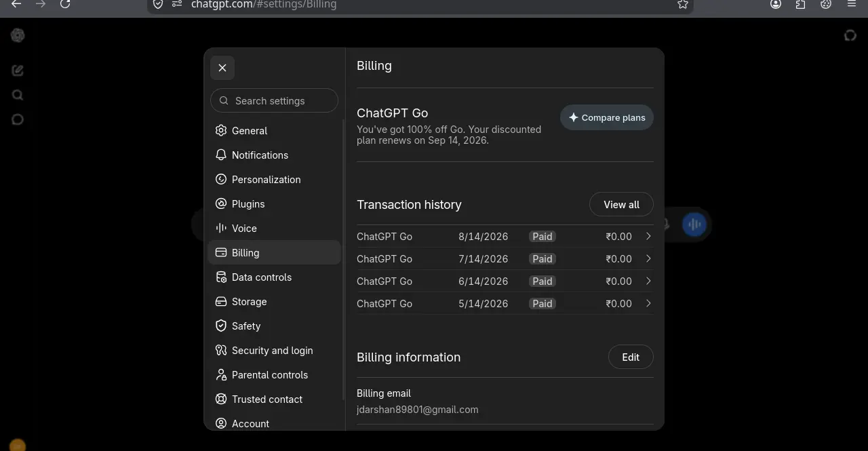Open the Parental controls section

pos(274,375)
